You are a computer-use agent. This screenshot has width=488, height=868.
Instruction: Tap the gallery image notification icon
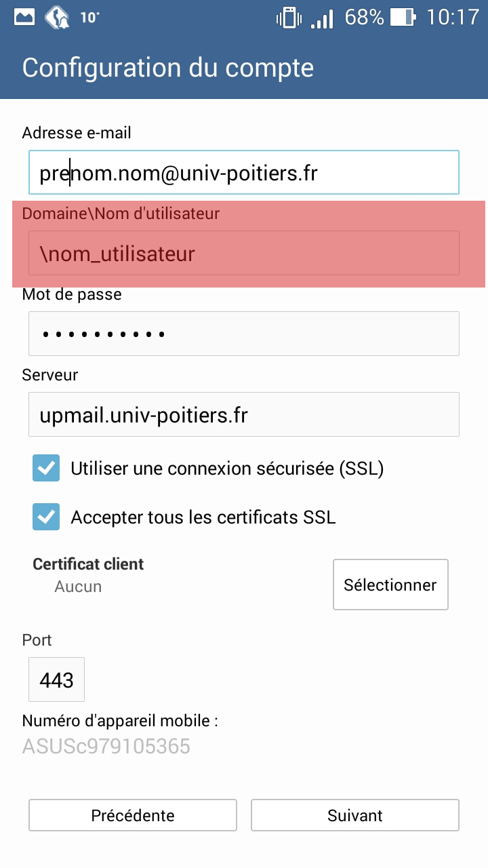[24, 17]
